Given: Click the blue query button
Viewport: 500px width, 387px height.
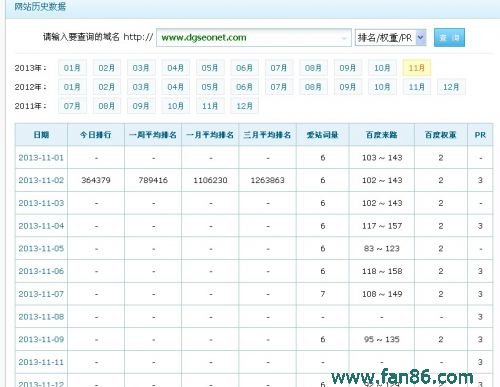Looking at the screenshot, I should pyautogui.click(x=449, y=37).
